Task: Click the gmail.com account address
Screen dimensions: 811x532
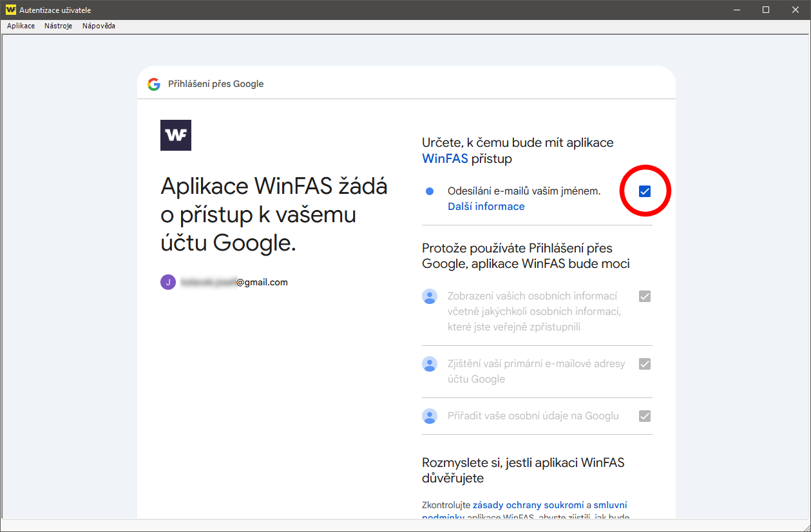Action: 234,282
